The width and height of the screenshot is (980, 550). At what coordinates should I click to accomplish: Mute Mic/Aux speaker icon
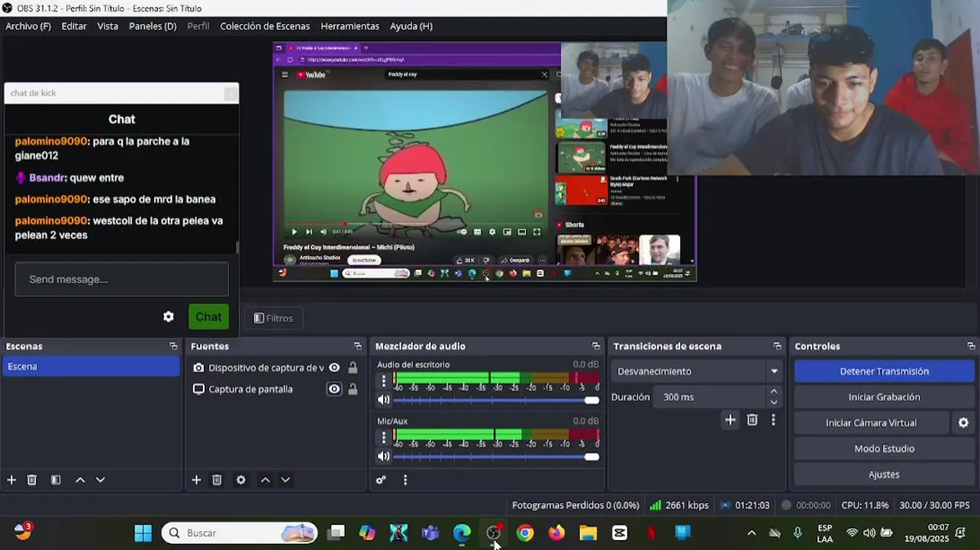[384, 456]
